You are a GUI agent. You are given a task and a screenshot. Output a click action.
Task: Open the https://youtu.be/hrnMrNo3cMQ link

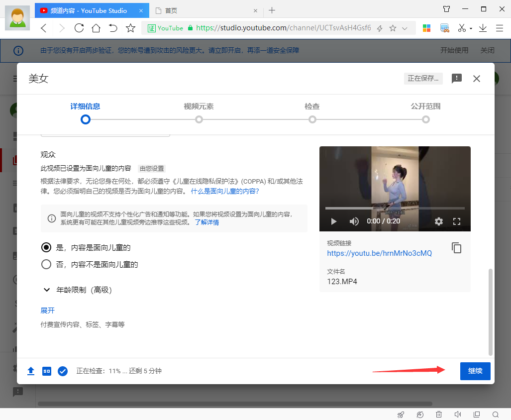point(379,253)
